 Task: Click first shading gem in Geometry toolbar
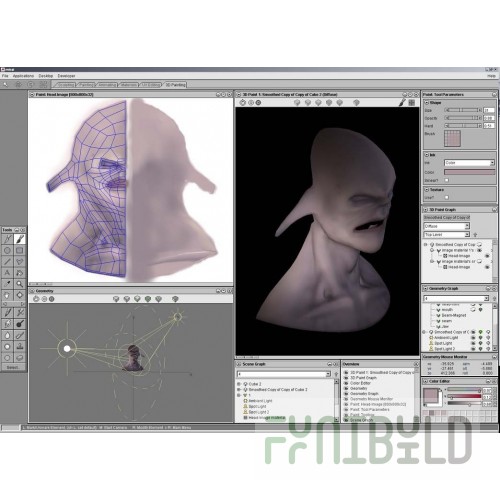coord(116,299)
